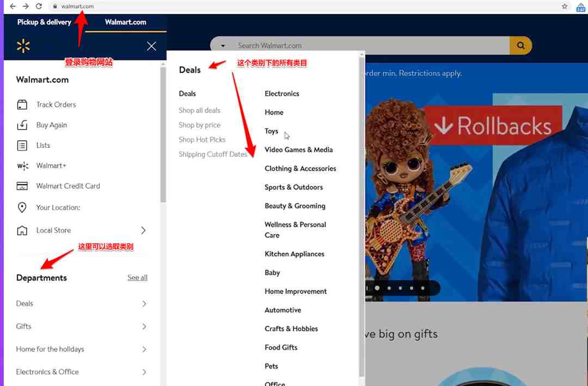Select Clothing & Accessories category
The image size is (588, 386).
[301, 168]
